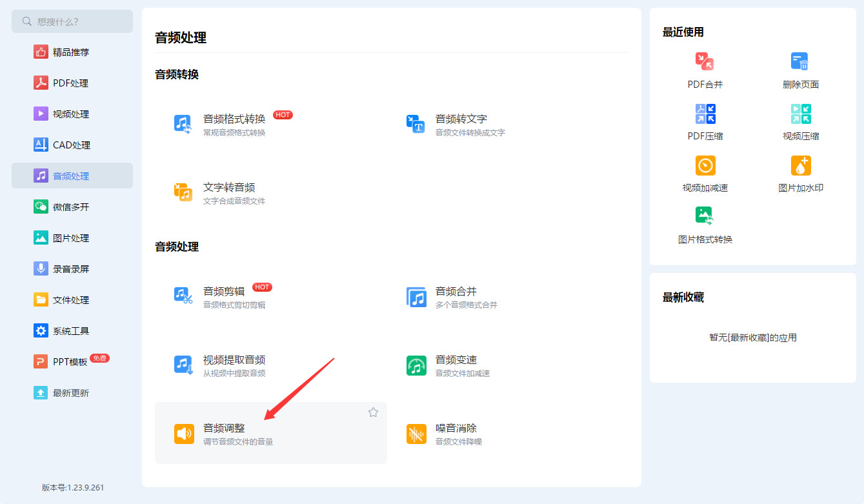Select the 音频合并 icon

coord(416,297)
